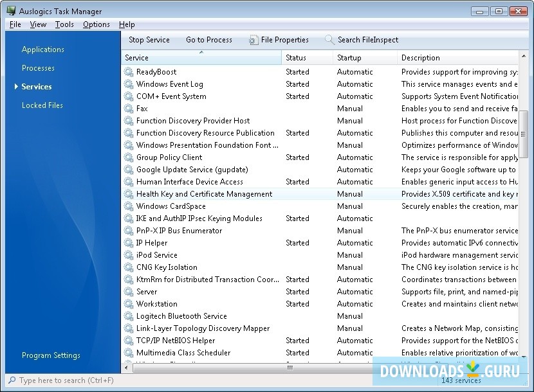The image size is (534, 392).
Task: Open the Tools menu
Action: pos(64,24)
